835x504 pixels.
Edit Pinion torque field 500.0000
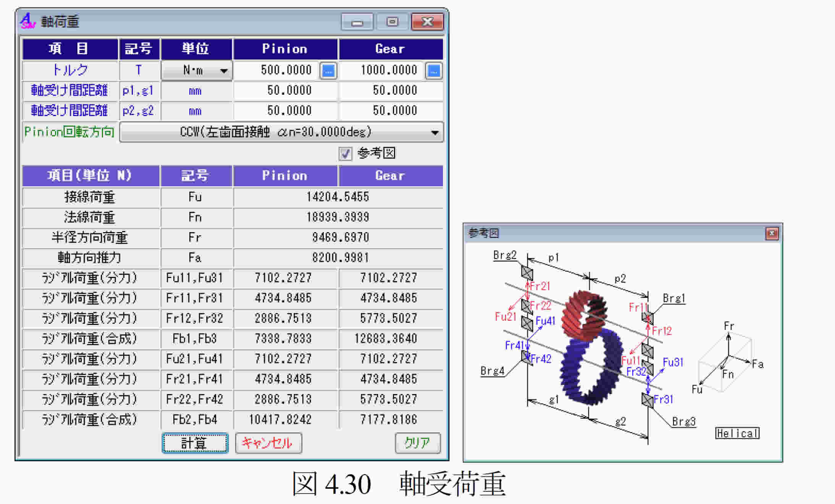tap(277, 70)
